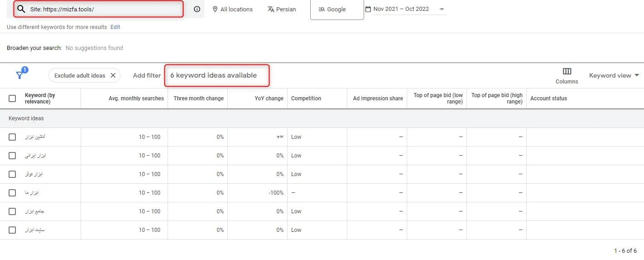
Task: Click the -100% YoY change value
Action: [x=276, y=193]
